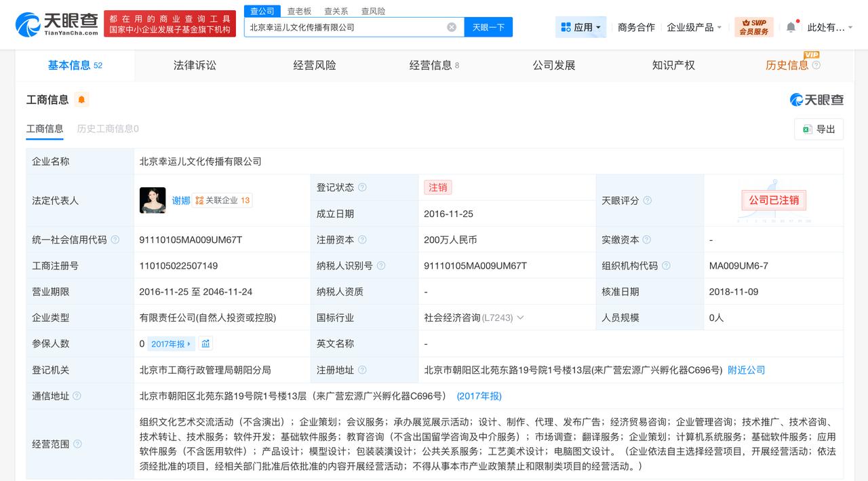
Task: Switch to 基本信息 tab
Action: [75, 65]
